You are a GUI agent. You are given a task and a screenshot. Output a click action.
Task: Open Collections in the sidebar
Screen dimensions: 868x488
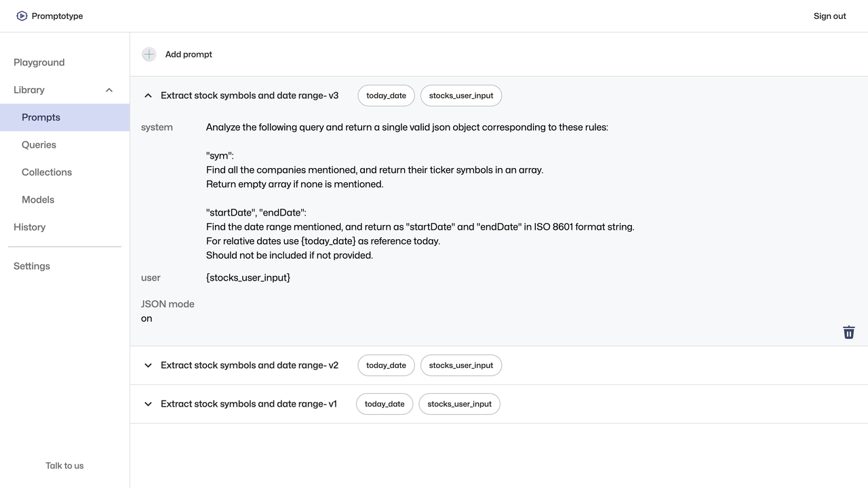[47, 172]
